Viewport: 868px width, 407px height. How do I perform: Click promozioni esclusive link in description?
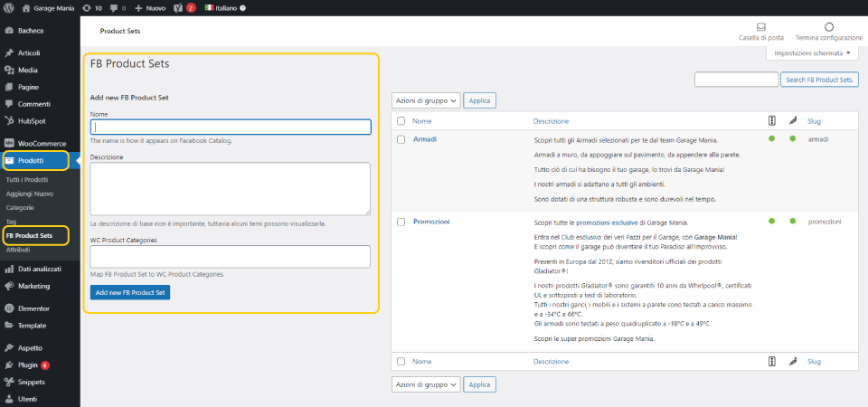[607, 222]
